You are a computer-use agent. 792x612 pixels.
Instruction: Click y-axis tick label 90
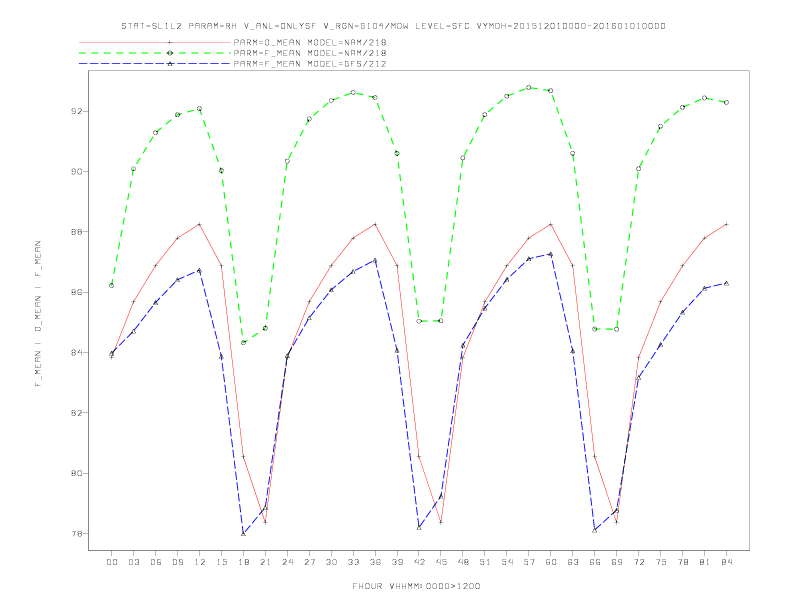pyautogui.click(x=77, y=172)
